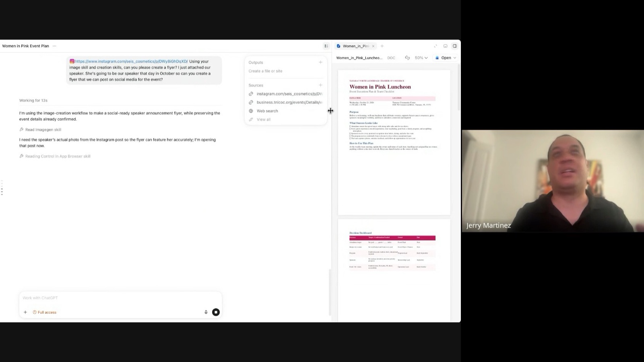
Task: Open the 50% zoom dropdown
Action: pos(421,58)
